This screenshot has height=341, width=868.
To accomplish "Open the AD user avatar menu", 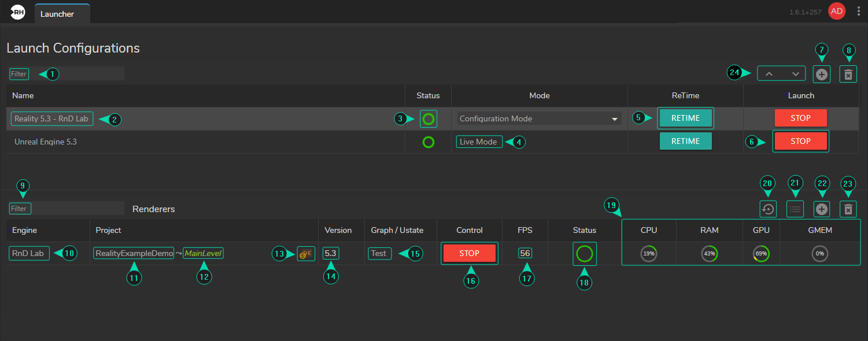I will (836, 12).
